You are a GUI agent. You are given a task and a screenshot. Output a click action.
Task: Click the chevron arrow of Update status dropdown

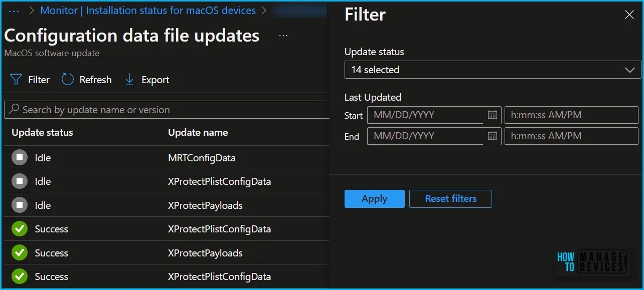coord(630,70)
